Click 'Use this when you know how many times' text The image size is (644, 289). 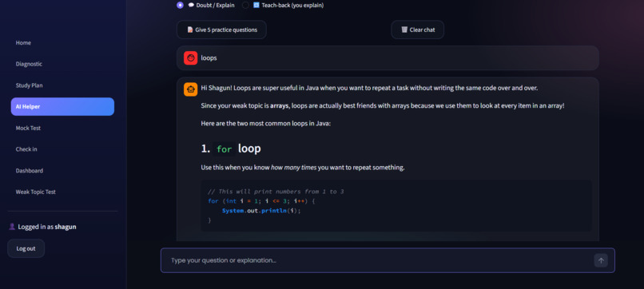[303, 168]
